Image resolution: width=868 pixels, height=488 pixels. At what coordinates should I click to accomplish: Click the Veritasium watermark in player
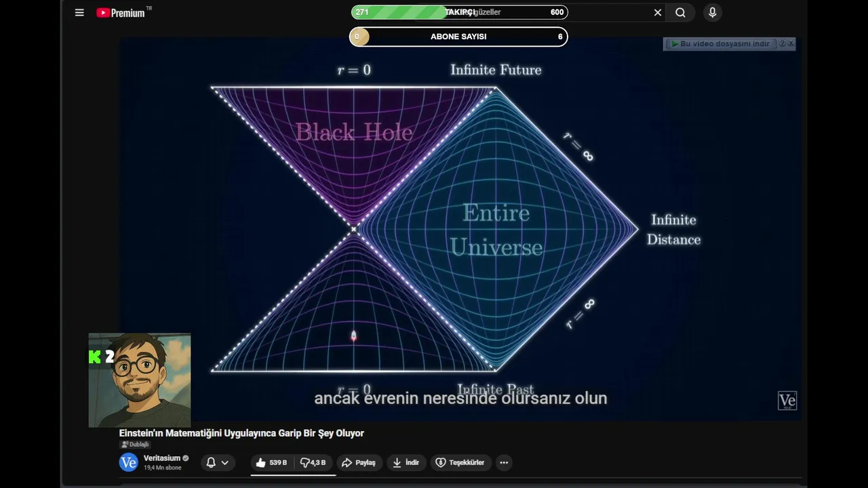coord(787,401)
